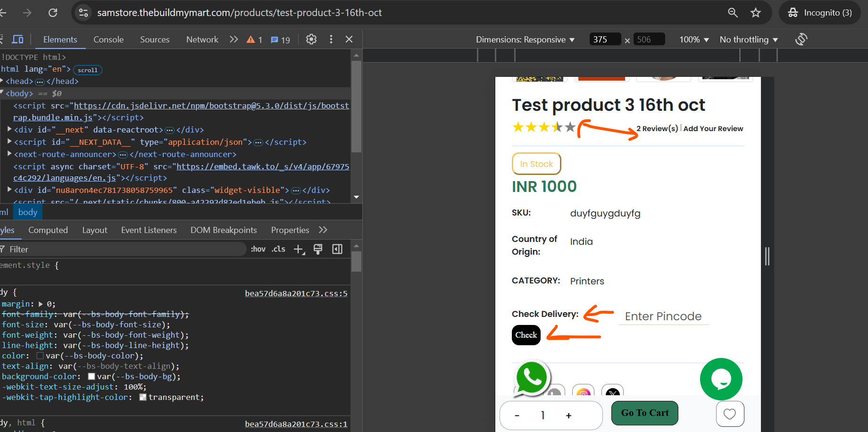Click the Go To Cart button
The height and width of the screenshot is (432, 868).
[x=645, y=413]
